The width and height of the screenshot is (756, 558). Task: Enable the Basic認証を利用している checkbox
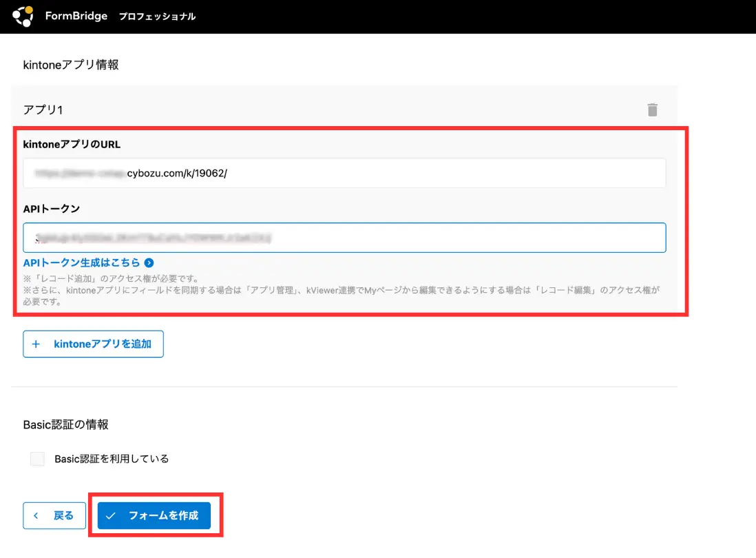pyautogui.click(x=38, y=459)
